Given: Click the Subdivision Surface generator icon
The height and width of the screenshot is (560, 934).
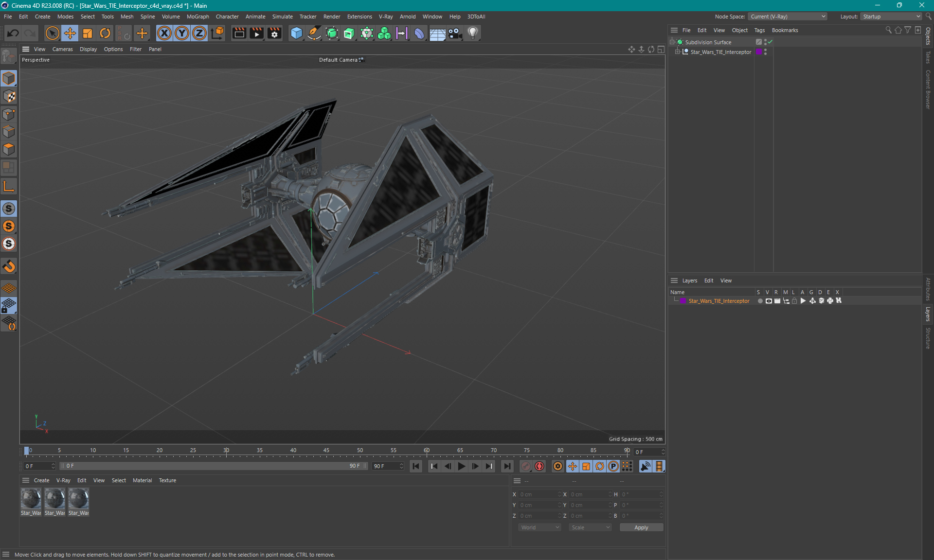Looking at the screenshot, I should (x=332, y=33).
